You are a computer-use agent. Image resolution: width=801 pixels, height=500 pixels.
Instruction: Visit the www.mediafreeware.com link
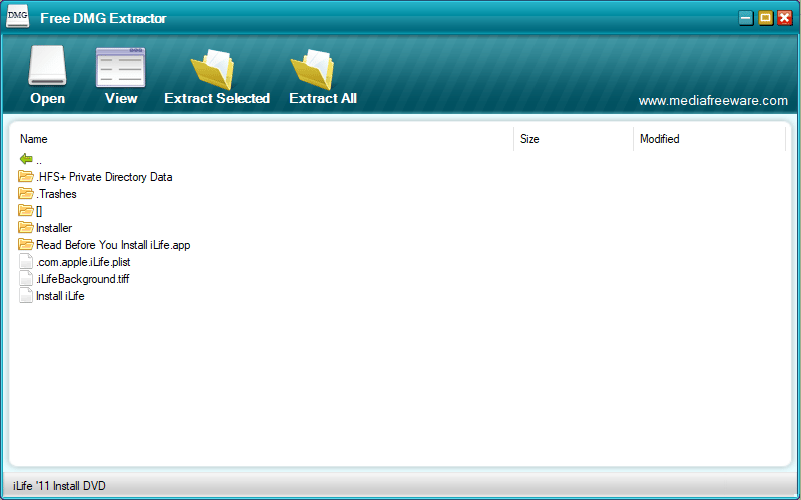[x=713, y=101]
